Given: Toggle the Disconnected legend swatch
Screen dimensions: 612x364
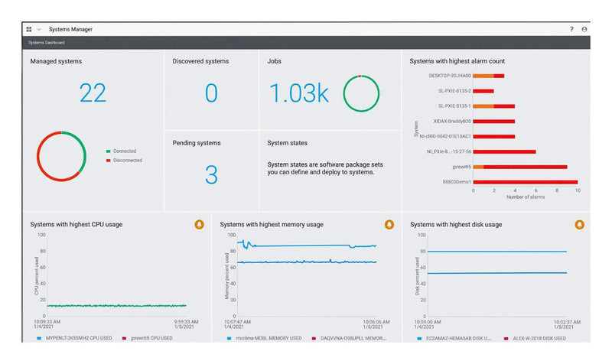Looking at the screenshot, I should pyautogui.click(x=108, y=161).
